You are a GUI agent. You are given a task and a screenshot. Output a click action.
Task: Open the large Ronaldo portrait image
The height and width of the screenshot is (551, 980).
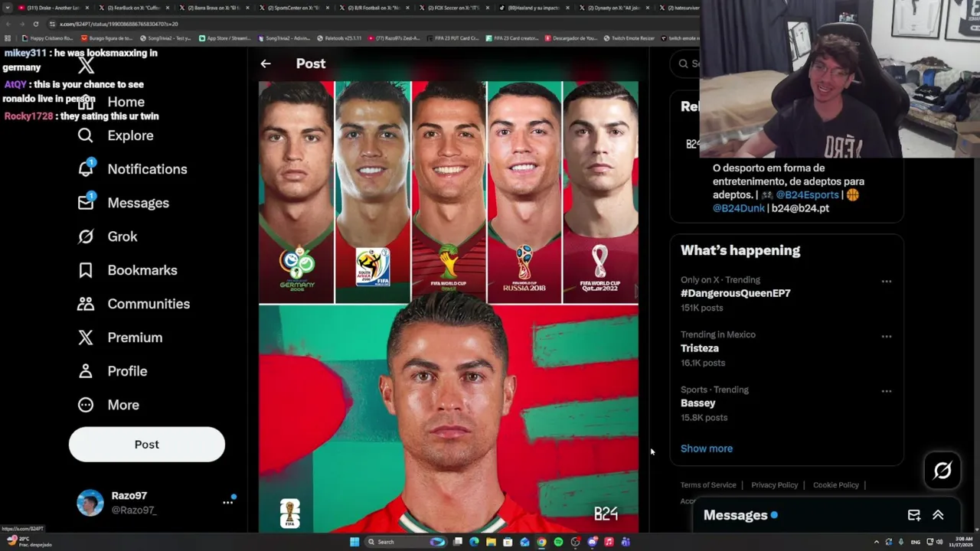click(448, 419)
